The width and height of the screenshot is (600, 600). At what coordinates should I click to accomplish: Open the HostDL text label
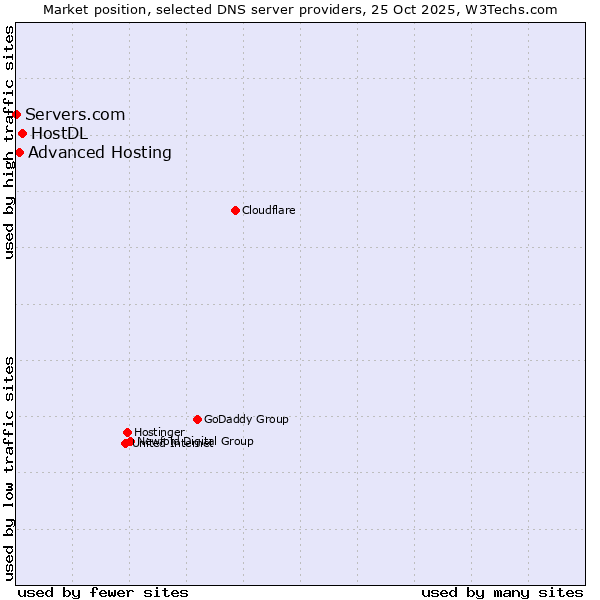(59, 133)
